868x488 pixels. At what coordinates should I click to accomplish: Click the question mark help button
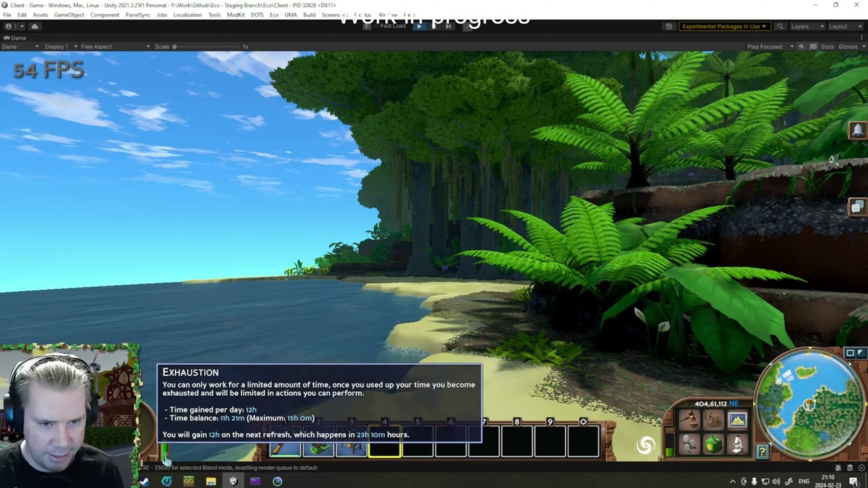tap(762, 451)
